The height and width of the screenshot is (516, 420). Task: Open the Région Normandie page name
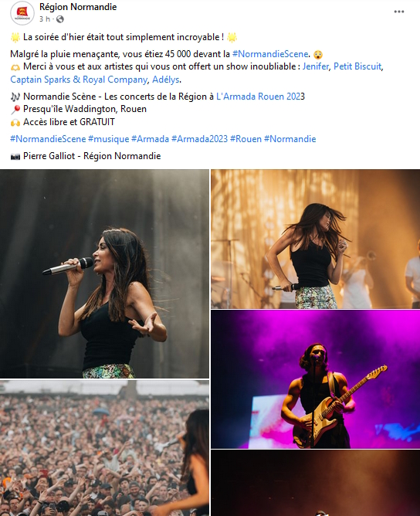pyautogui.click(x=78, y=7)
